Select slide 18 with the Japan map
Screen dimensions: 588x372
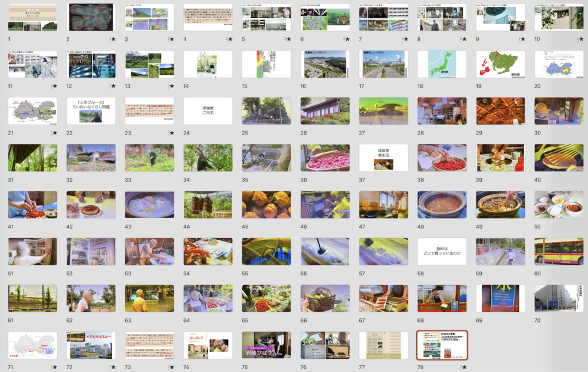442,64
